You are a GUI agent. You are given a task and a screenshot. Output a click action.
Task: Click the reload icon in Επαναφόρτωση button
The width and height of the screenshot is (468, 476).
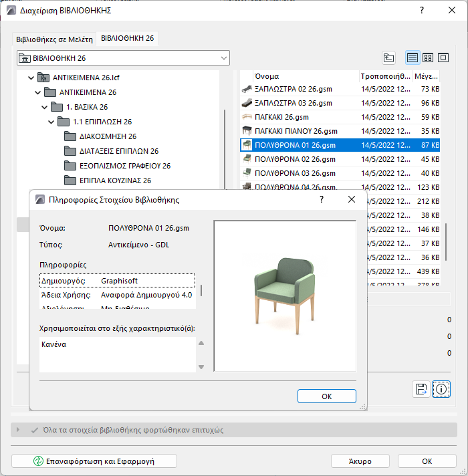tap(38, 461)
